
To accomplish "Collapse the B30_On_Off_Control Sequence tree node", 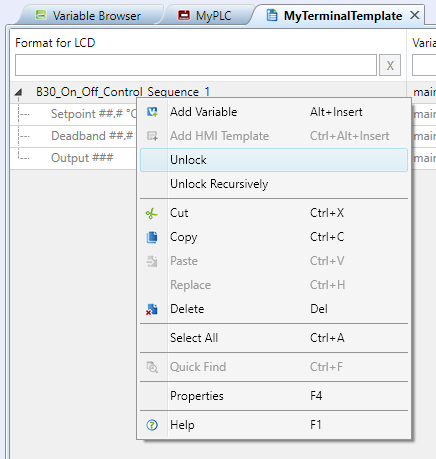I will coord(19,92).
